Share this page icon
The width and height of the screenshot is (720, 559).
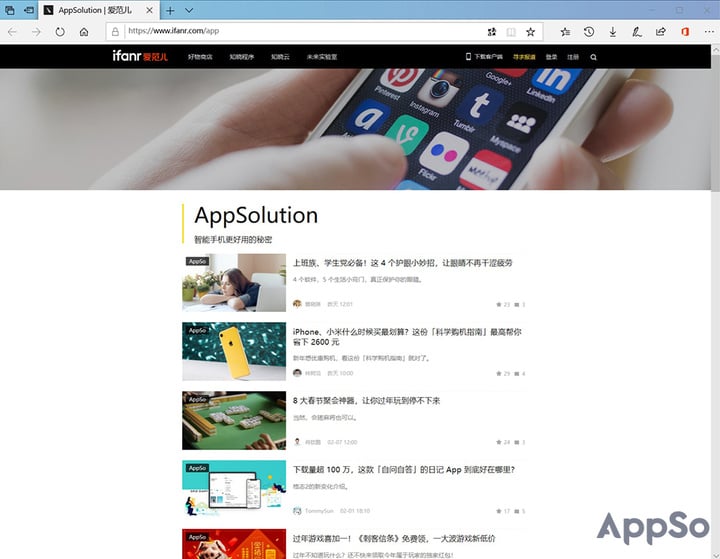tap(660, 32)
